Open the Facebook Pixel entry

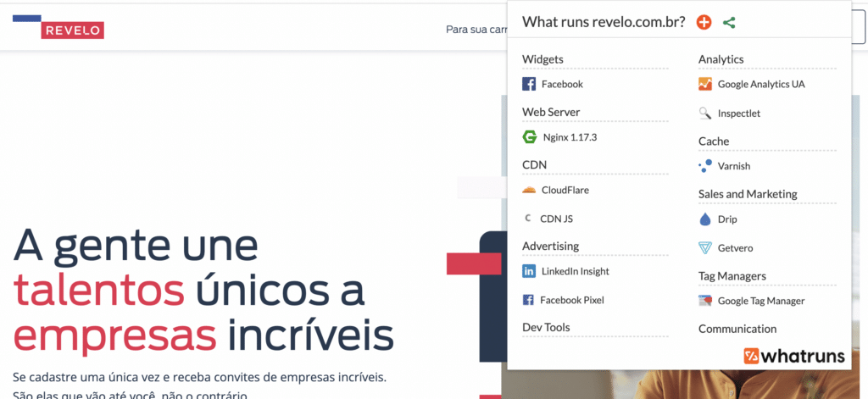572,300
